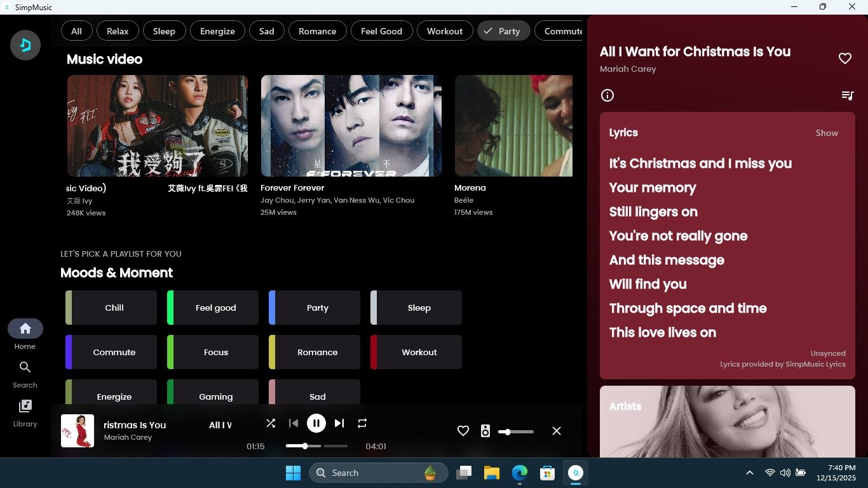The height and width of the screenshot is (488, 868).
Task: Click the speaker output icon in player bar
Action: pos(485,431)
